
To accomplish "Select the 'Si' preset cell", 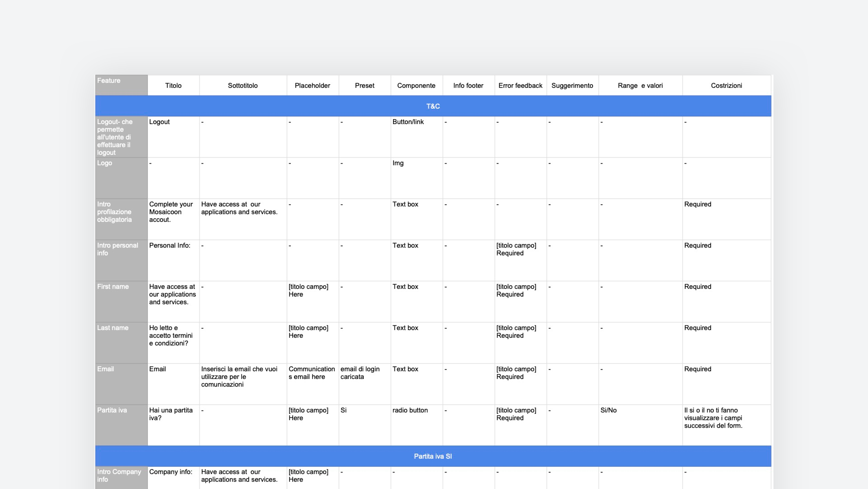I will 365,425.
